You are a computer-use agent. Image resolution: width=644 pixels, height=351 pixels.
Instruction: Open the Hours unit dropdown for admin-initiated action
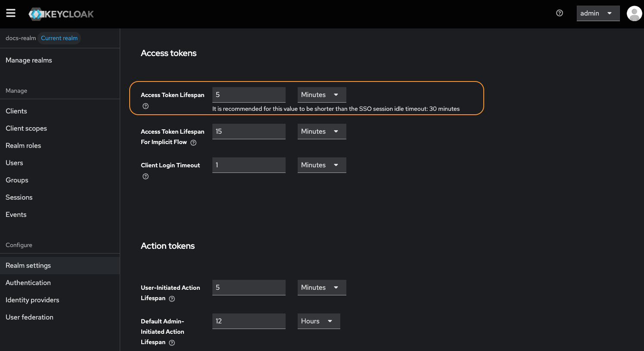click(x=318, y=321)
